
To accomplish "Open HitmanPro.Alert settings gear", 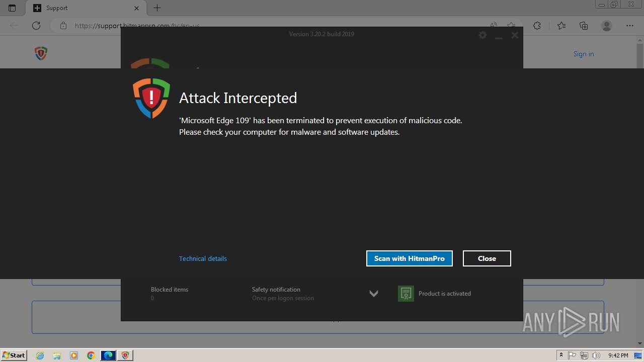I will [x=482, y=35].
